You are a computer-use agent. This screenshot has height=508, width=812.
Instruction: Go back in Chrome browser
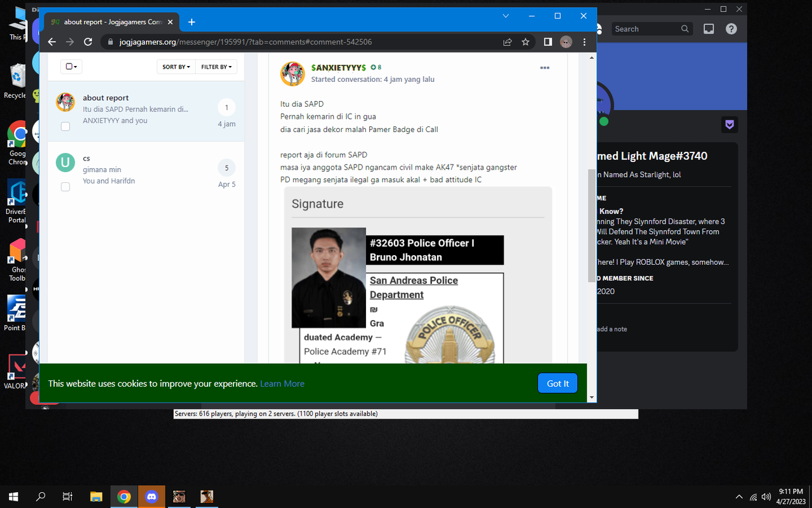pyautogui.click(x=52, y=42)
